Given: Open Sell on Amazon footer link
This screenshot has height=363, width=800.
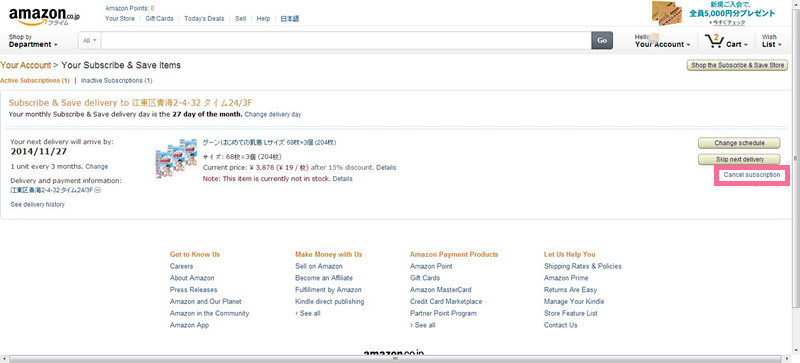Looking at the screenshot, I should [x=319, y=266].
